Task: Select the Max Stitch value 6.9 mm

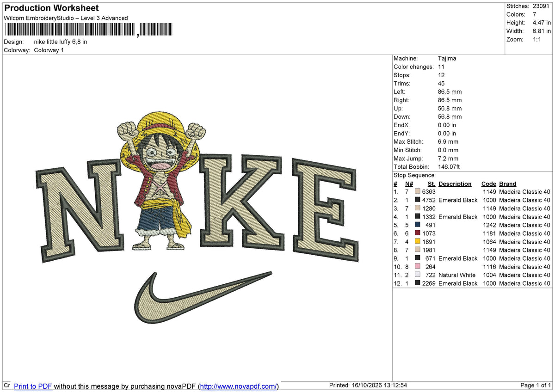Action: point(448,141)
